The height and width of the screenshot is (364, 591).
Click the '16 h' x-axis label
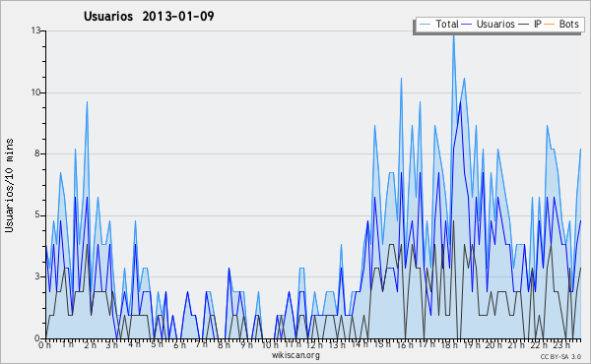click(x=405, y=345)
